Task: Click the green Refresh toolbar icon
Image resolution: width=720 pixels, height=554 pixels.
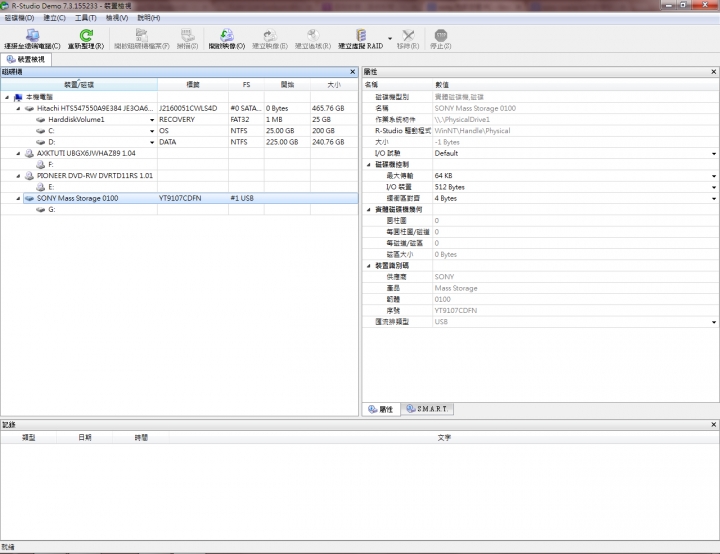Action: tap(86, 35)
